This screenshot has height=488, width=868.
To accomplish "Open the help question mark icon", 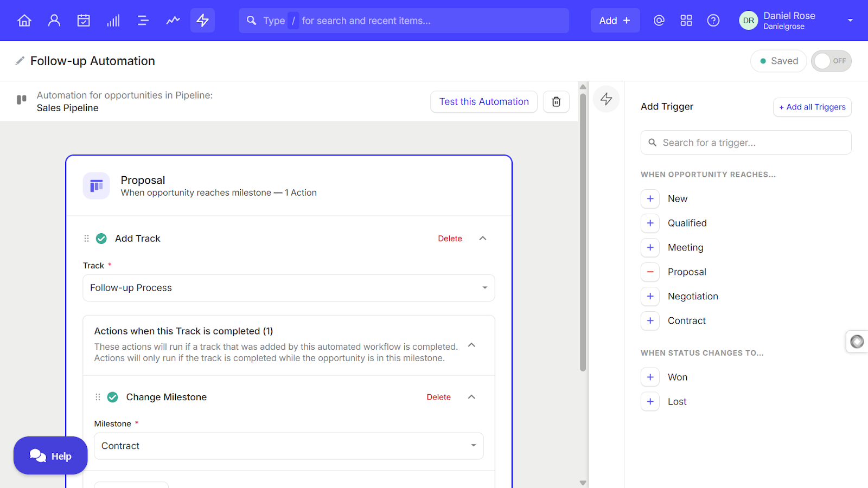I will [713, 21].
